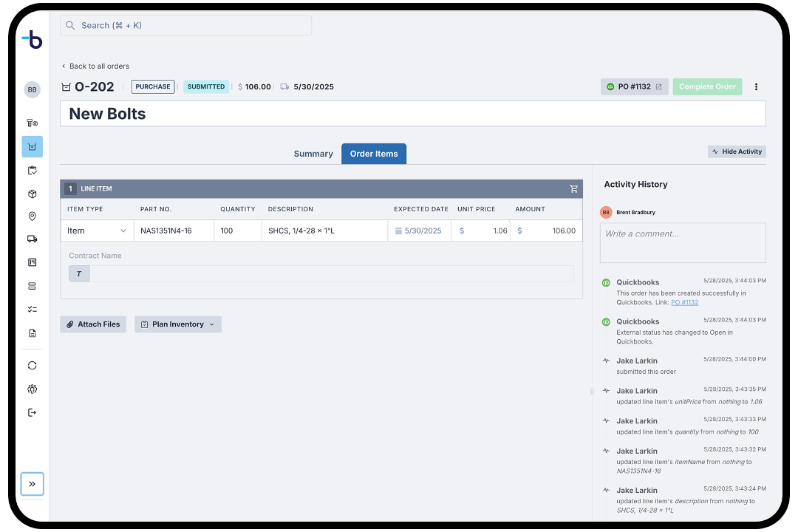
Task: Expand the Plan Inventory dropdown
Action: [x=177, y=324]
